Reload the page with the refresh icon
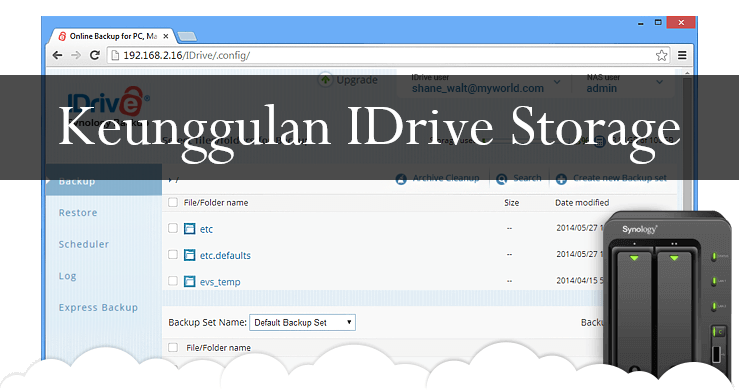This screenshot has height=390, width=739. point(95,55)
